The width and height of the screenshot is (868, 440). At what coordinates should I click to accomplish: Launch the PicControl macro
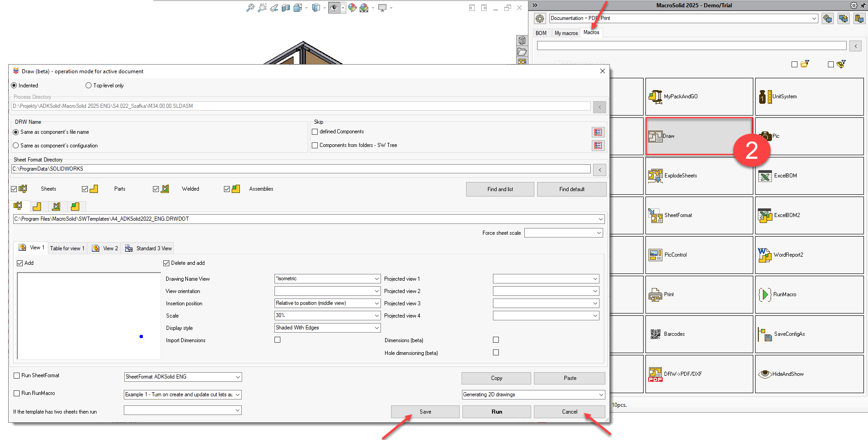coord(699,255)
